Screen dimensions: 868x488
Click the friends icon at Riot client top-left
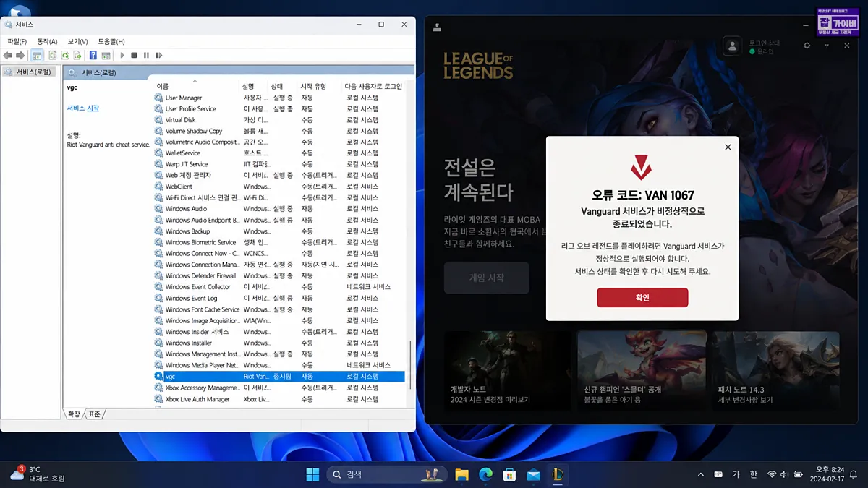437,28
